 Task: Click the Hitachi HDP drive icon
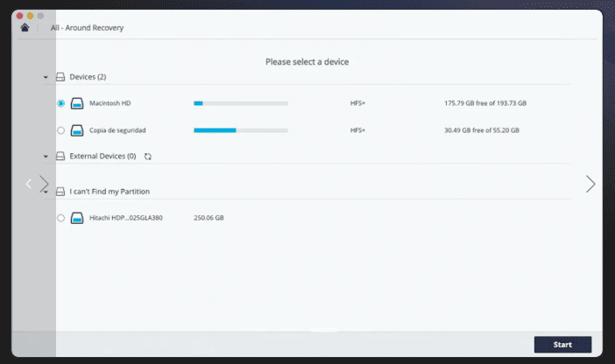tap(77, 218)
